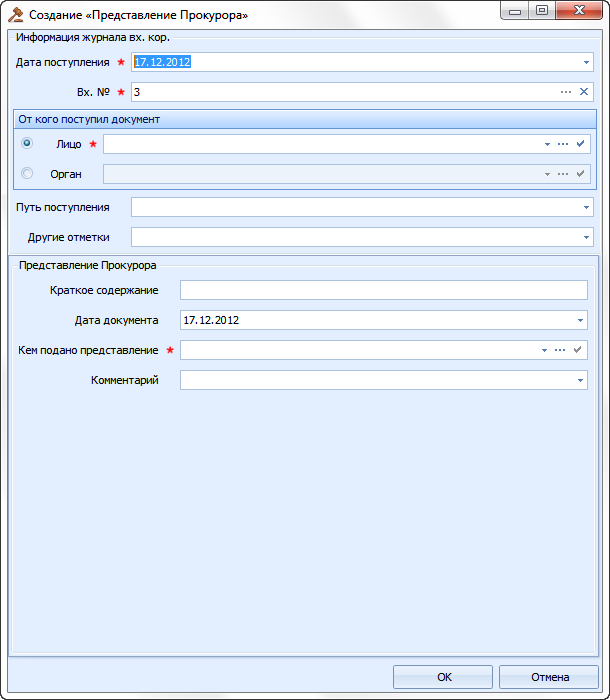Click checkmark icon in Кем подано представление
The height and width of the screenshot is (700, 610).
577,350
